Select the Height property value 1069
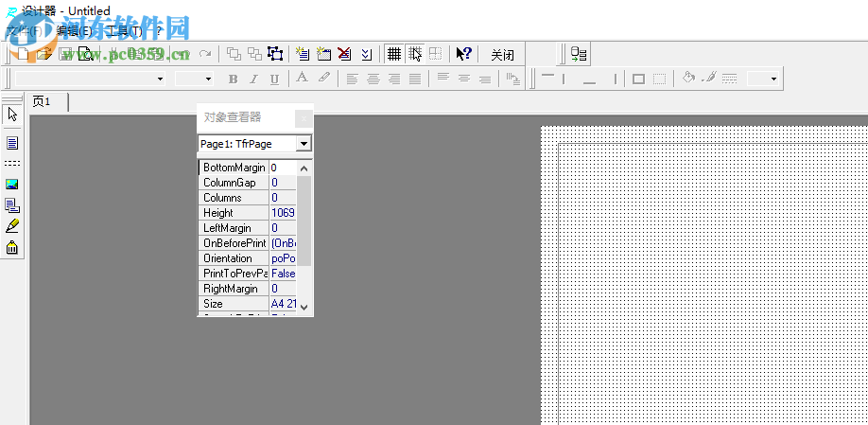The height and width of the screenshot is (425, 868). 283,213
